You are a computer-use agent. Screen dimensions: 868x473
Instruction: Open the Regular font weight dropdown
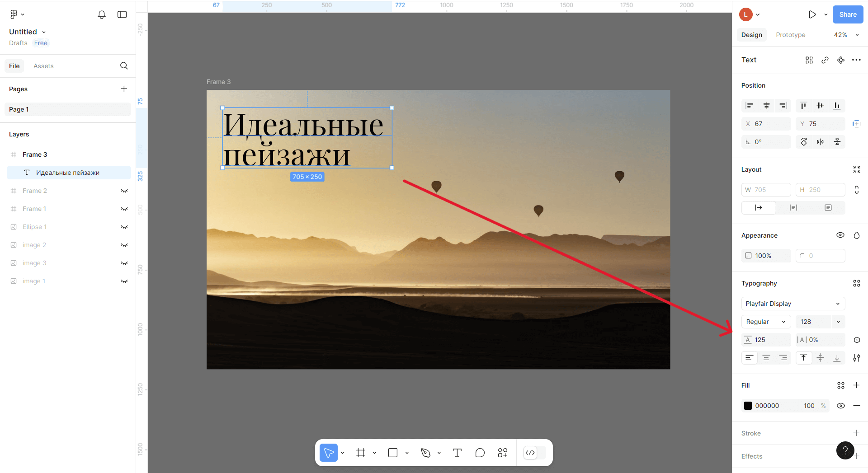(766, 322)
